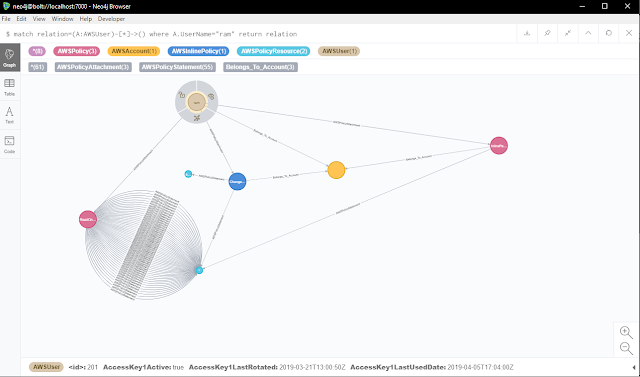Screen dimensions: 640x377
Task: Expand child relationships of selected user node
Action: tap(197, 118)
